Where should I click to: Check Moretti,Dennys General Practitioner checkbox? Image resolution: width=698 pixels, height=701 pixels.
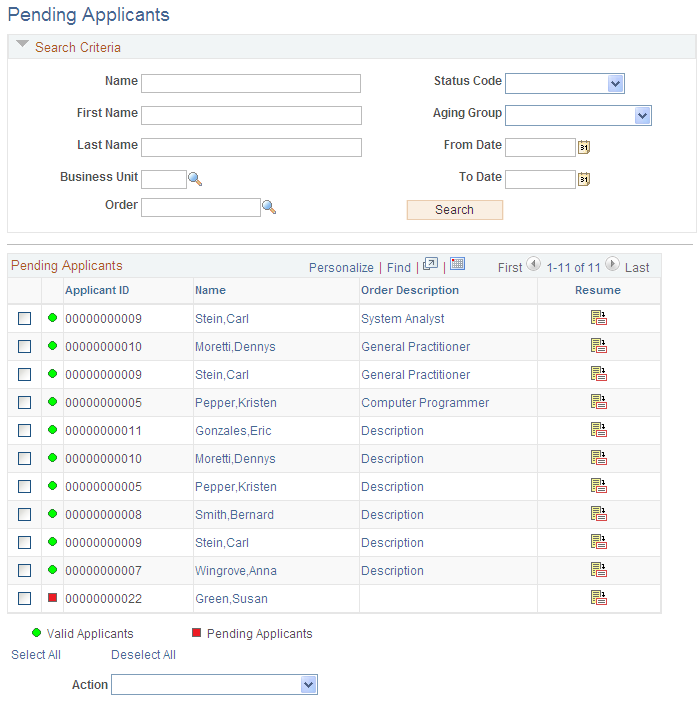pos(24,346)
